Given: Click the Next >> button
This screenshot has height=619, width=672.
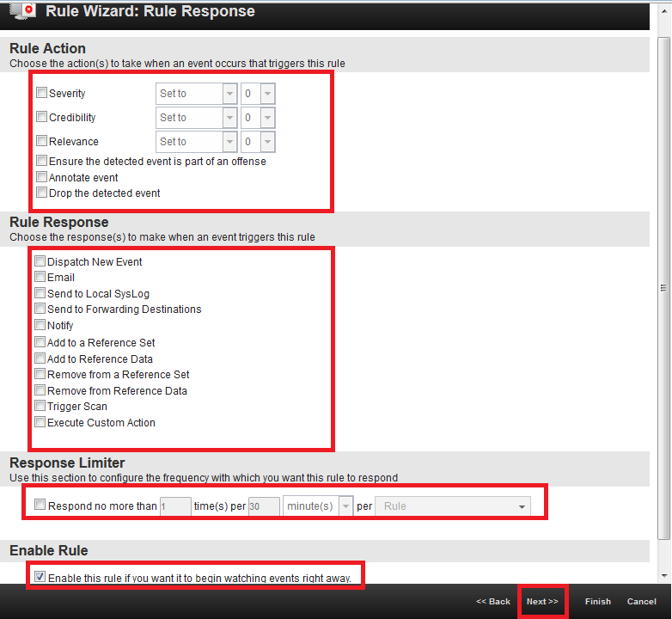Looking at the screenshot, I should click(542, 602).
